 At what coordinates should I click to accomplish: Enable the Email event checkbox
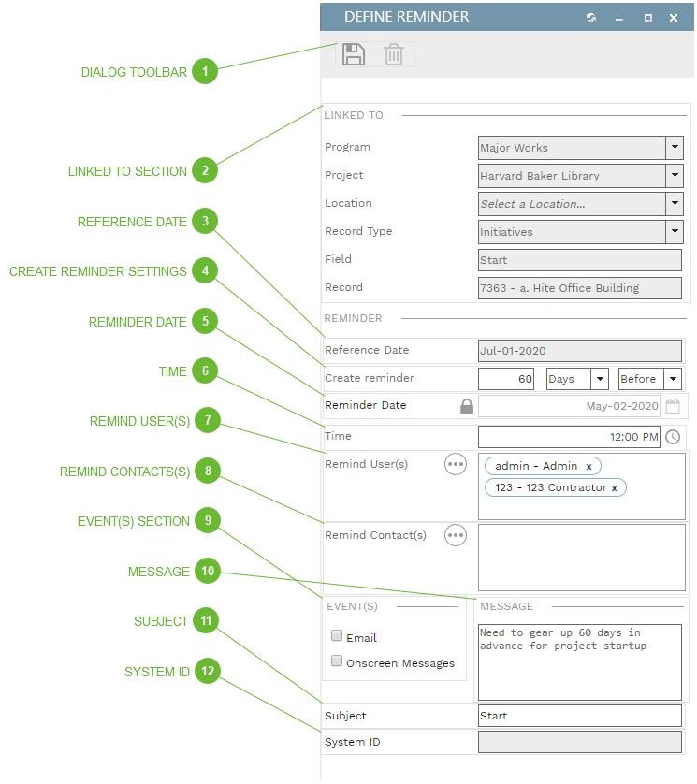[337, 636]
